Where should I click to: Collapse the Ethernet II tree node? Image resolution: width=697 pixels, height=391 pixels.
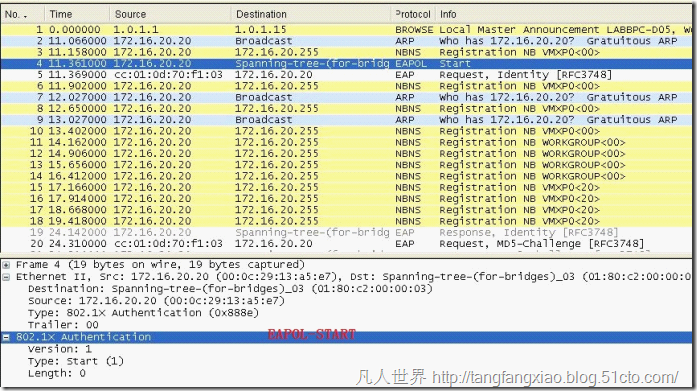pyautogui.click(x=6, y=277)
